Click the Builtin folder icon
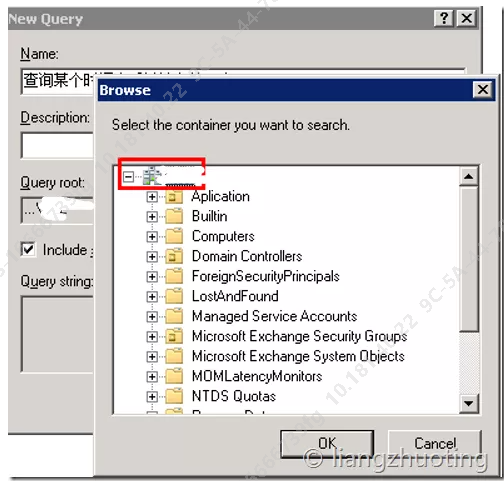Screen dimensions: 504x481 click(x=174, y=217)
